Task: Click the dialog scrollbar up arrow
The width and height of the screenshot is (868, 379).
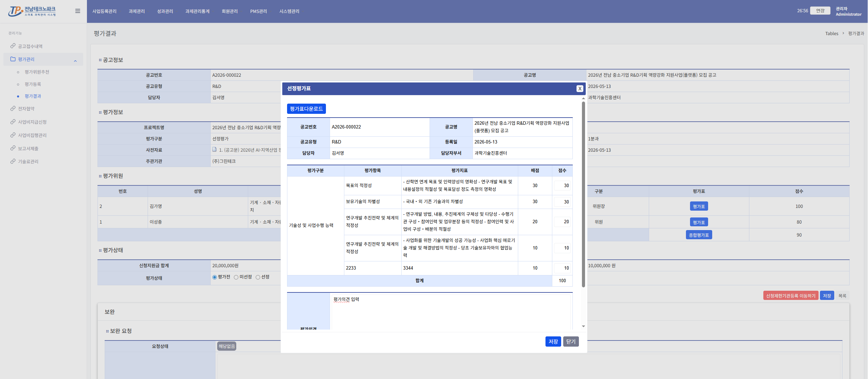Action: (x=583, y=98)
